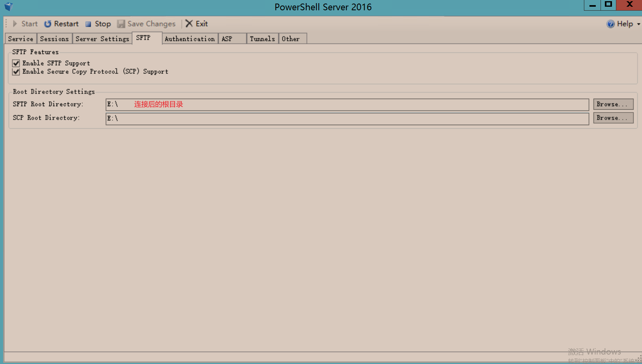Viewport: 642px width, 364px height.
Task: Switch to the Tunnels tab
Action: (x=262, y=39)
